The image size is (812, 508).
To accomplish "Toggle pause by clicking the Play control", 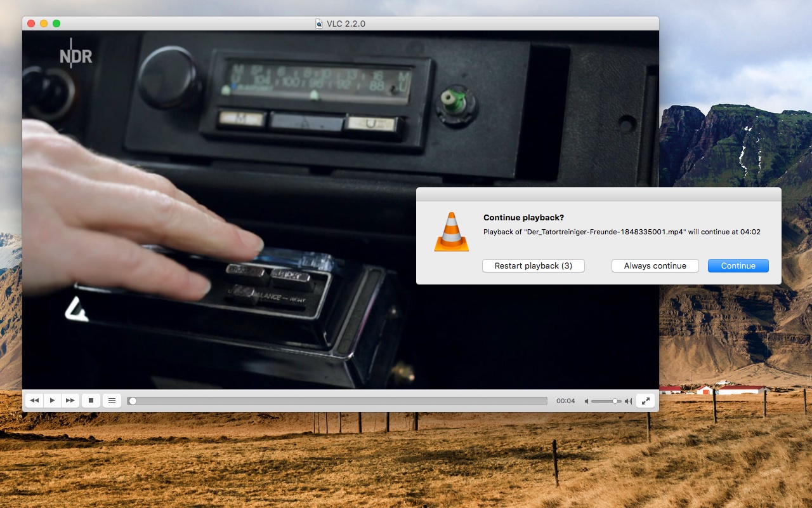I will click(53, 400).
